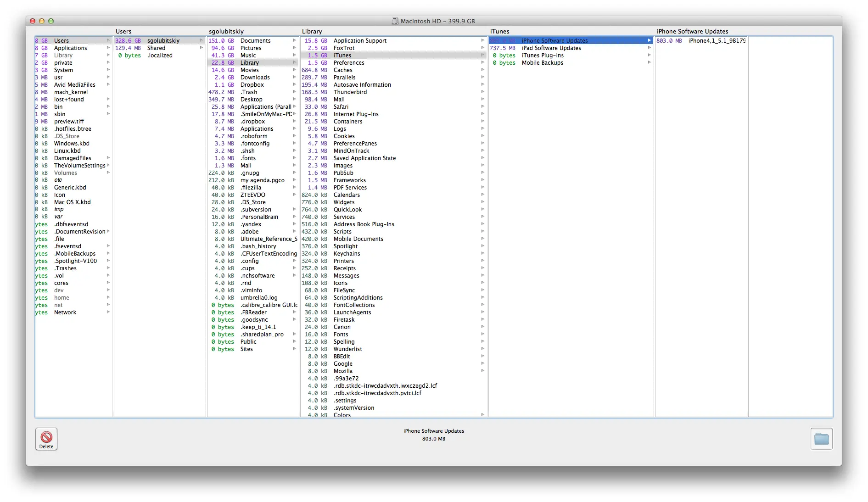Select the iTunes Plug-ins row
The height and width of the screenshot is (502, 868).
(x=571, y=56)
